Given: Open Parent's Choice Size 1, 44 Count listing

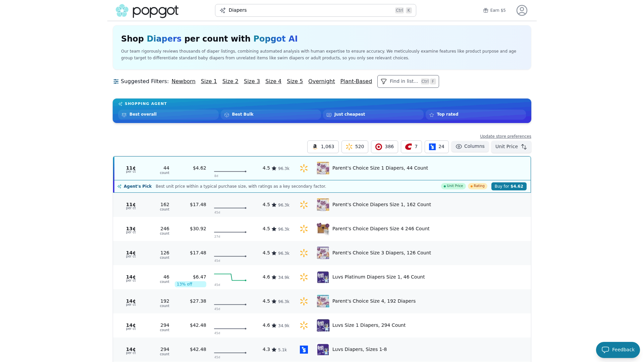Looking at the screenshot, I should (380, 168).
